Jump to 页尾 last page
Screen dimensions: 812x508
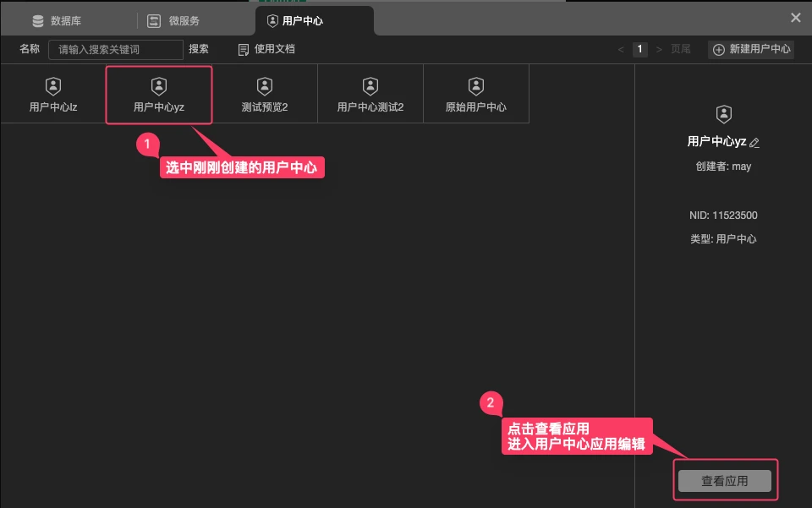680,49
